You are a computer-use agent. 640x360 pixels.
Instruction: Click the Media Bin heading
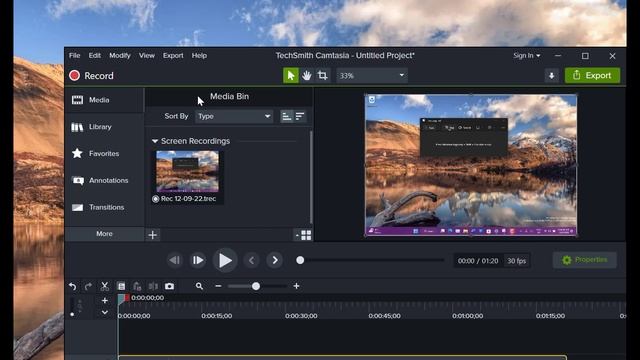[229, 97]
